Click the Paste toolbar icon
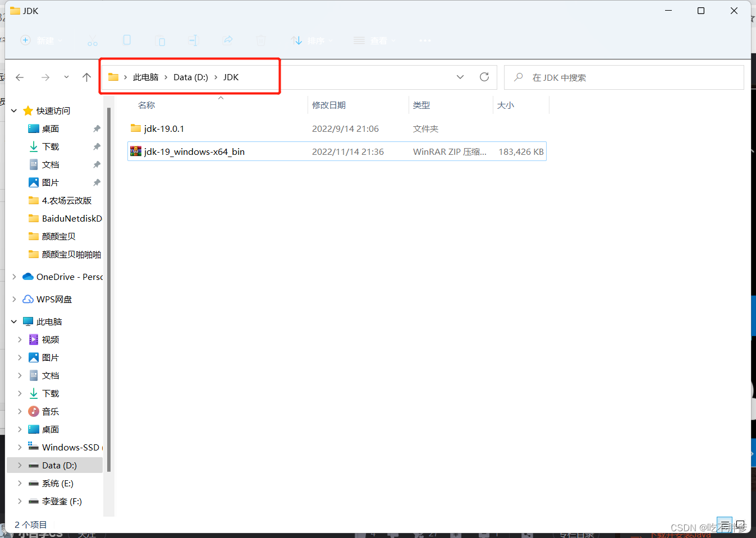756x538 pixels. [161, 40]
